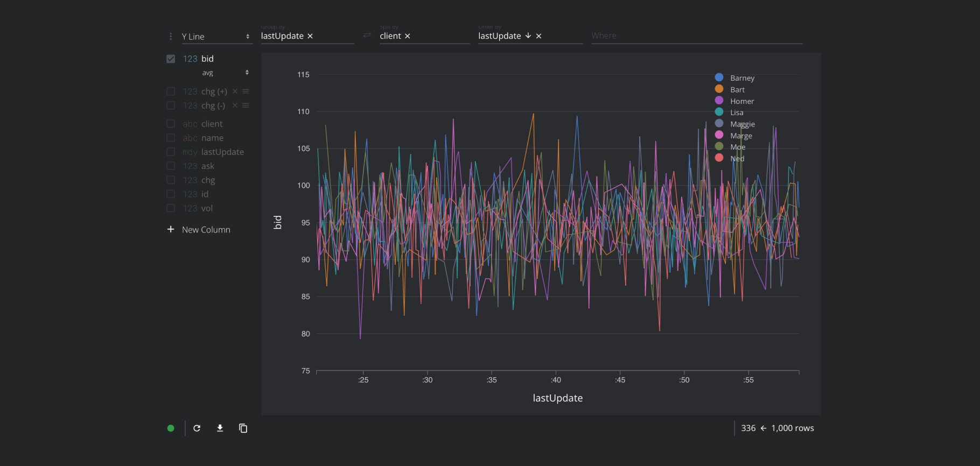Check the name column checkbox
The height and width of the screenshot is (466, 980).
tap(171, 138)
